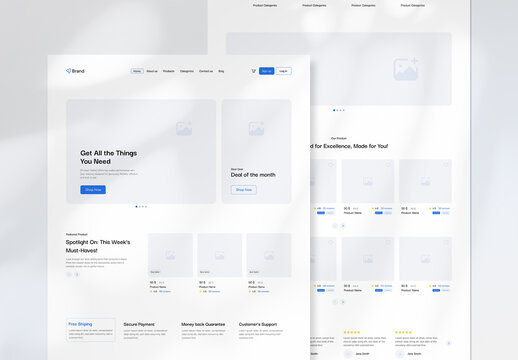Select the second hero carousel dot
This screenshot has height=360, width=518.
click(139, 207)
